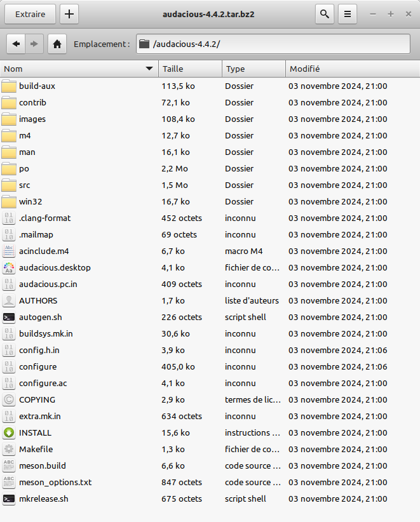Click the termes de lic… type cell
Screen dimensions: 420x522
coord(252,400)
